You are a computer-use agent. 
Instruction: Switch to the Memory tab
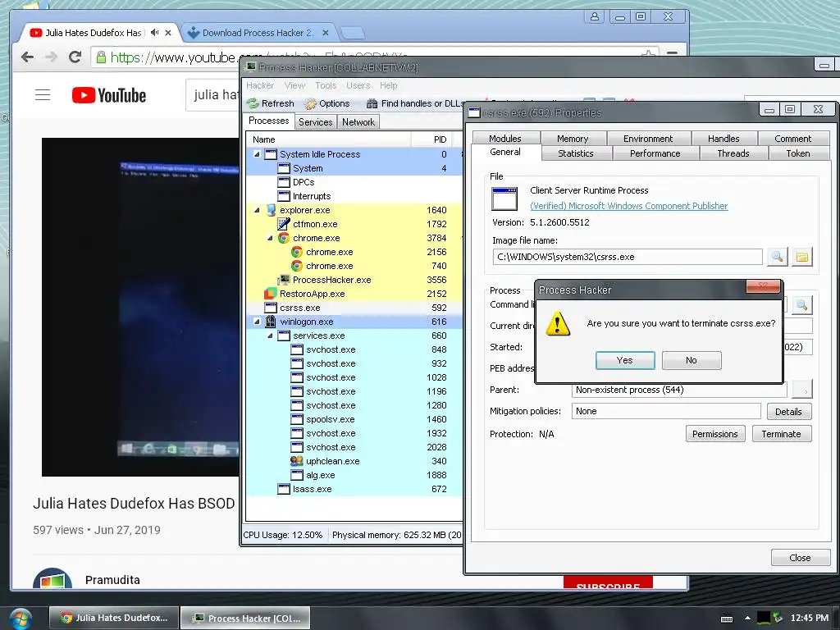(x=573, y=138)
